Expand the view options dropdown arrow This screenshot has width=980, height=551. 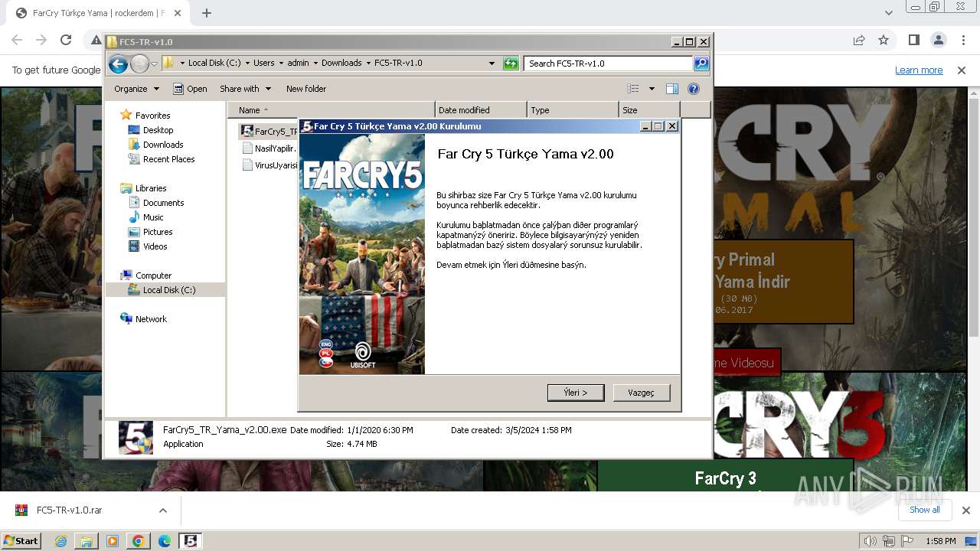tap(652, 89)
